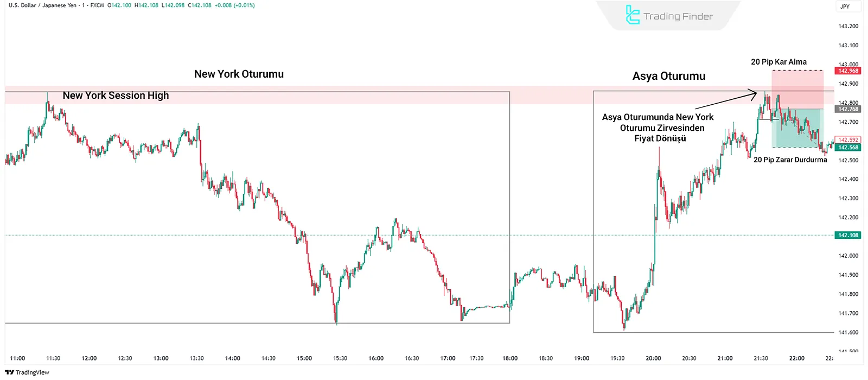868x380 pixels.
Task: Select the "New York Session High" text label
Action: pos(116,96)
